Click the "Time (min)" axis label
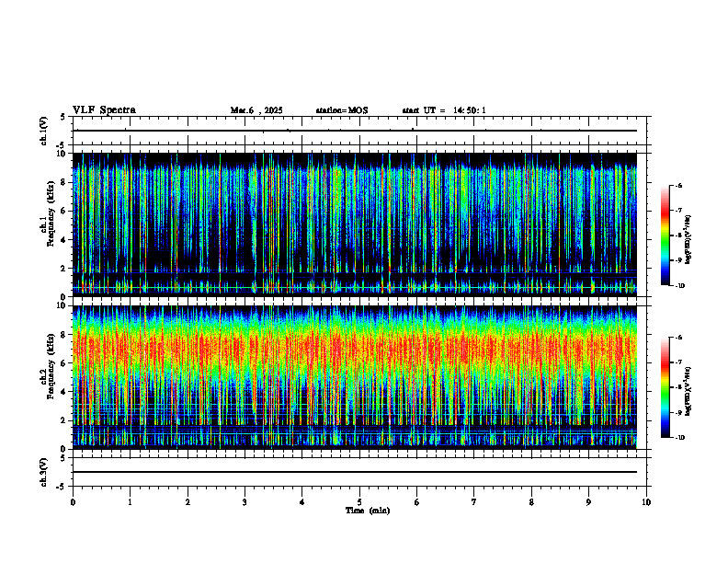Viewport: 728px width, 563px height. 368,511
